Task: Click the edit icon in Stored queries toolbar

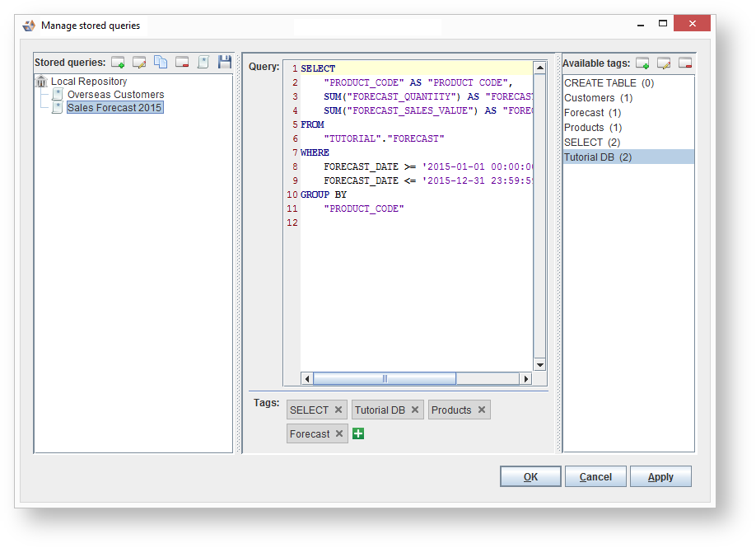Action: click(x=139, y=63)
